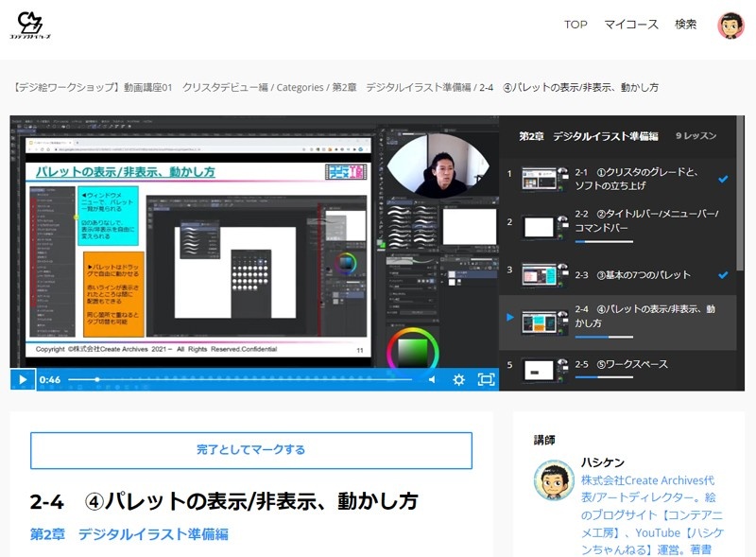Enter fullscreen with the fullscreen icon

pyautogui.click(x=486, y=379)
